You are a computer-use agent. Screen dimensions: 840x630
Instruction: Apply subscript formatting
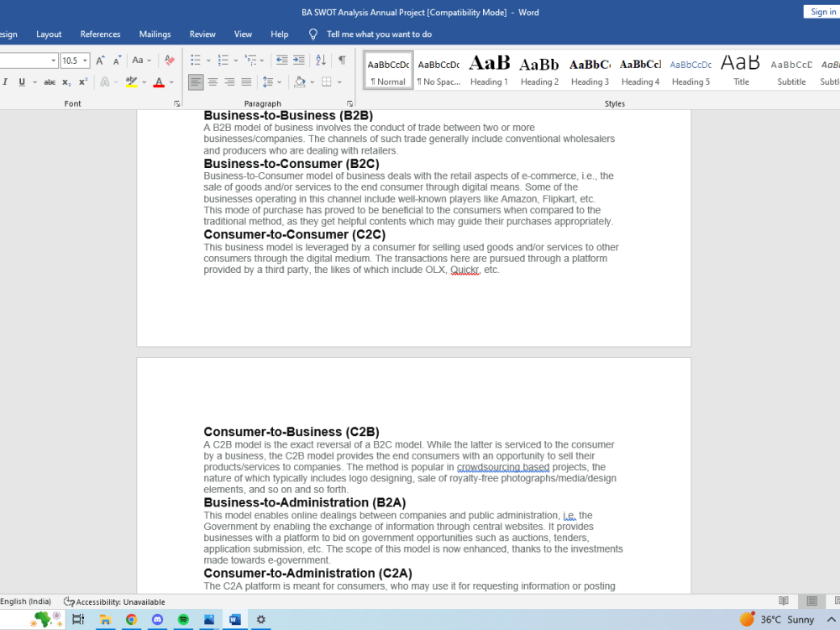66,82
